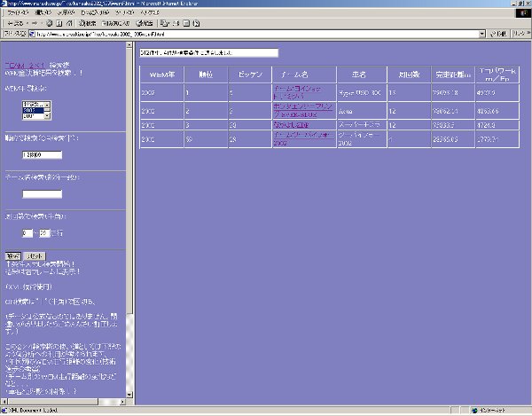Image resolution: width=532 pixels, height=416 pixels.
Task: Click the maximum lap count field
Action: point(44,233)
